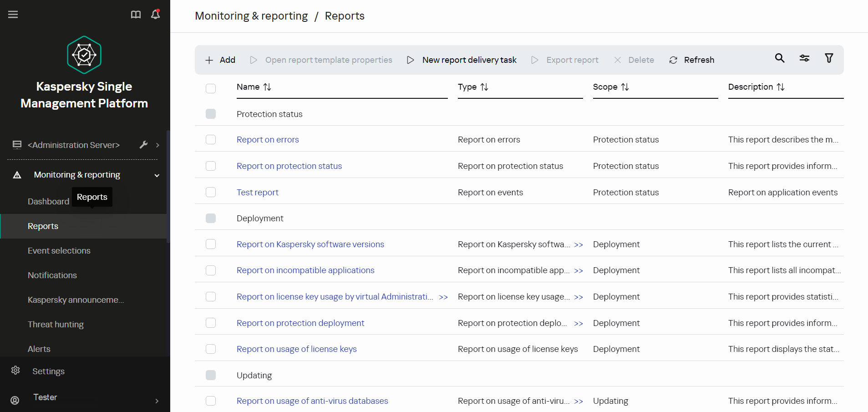Click the Settings gear in the sidebar
The image size is (868, 412).
point(15,371)
